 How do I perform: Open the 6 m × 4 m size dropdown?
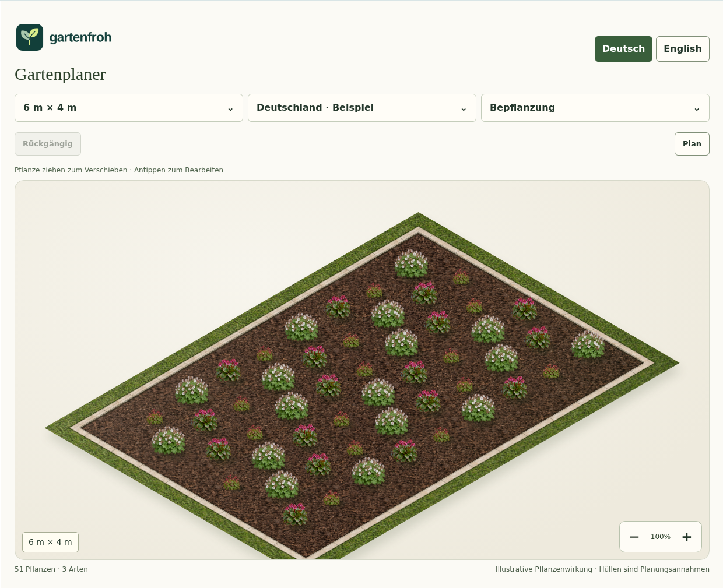pyautogui.click(x=129, y=108)
